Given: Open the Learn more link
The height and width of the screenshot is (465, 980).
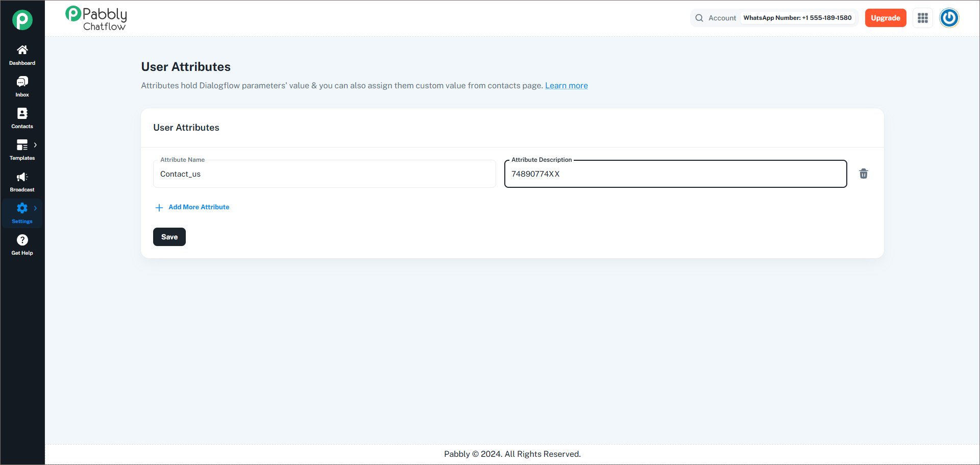Looking at the screenshot, I should [567, 86].
